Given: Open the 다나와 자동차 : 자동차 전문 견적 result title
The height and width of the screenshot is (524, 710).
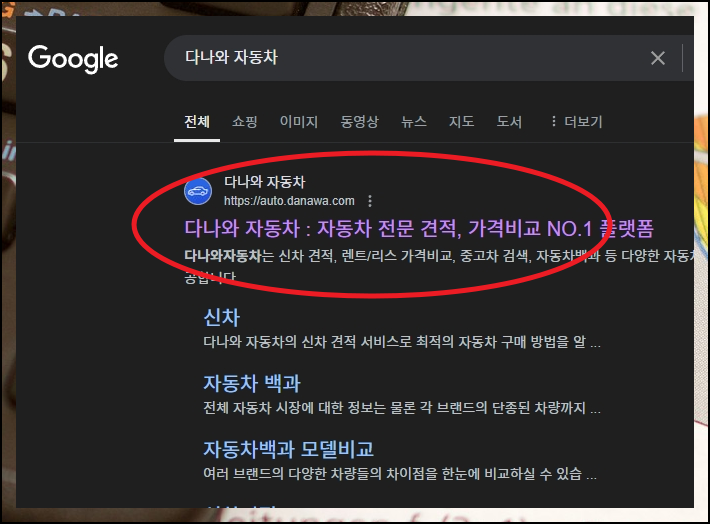Looking at the screenshot, I should (x=419, y=228).
